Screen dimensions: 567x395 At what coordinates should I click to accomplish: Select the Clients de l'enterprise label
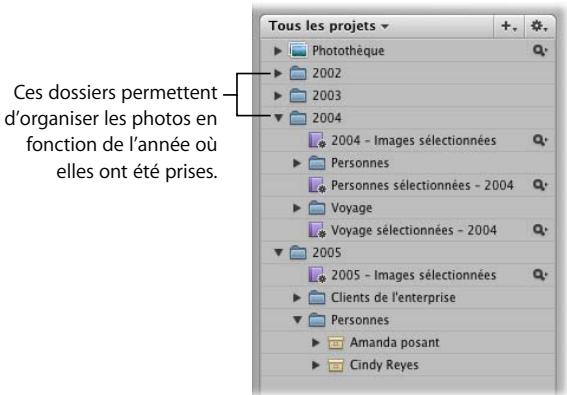tap(393, 298)
